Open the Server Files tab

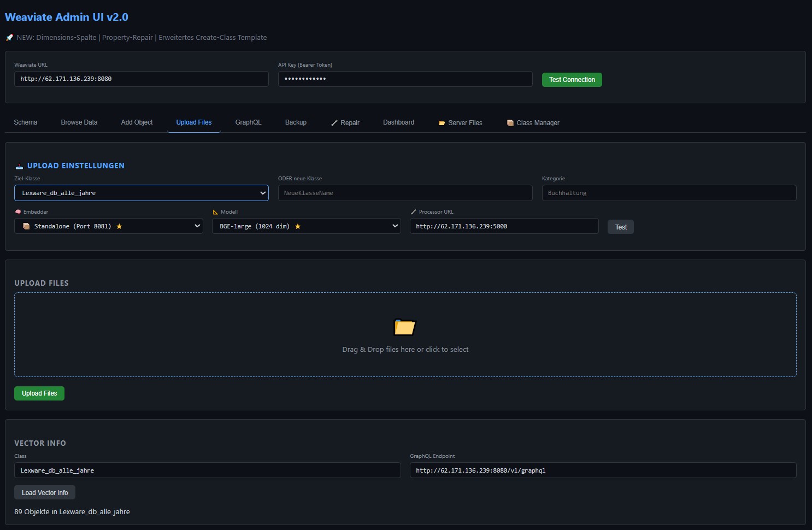pyautogui.click(x=461, y=123)
